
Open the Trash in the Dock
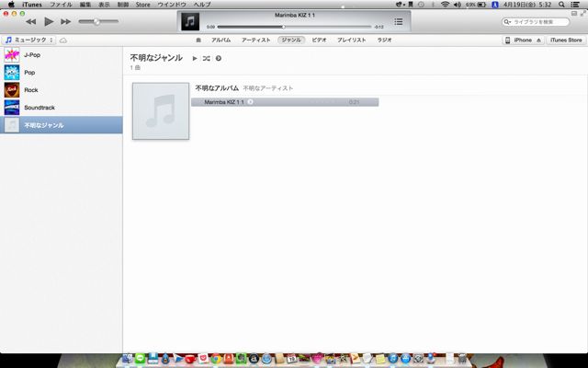click(462, 359)
